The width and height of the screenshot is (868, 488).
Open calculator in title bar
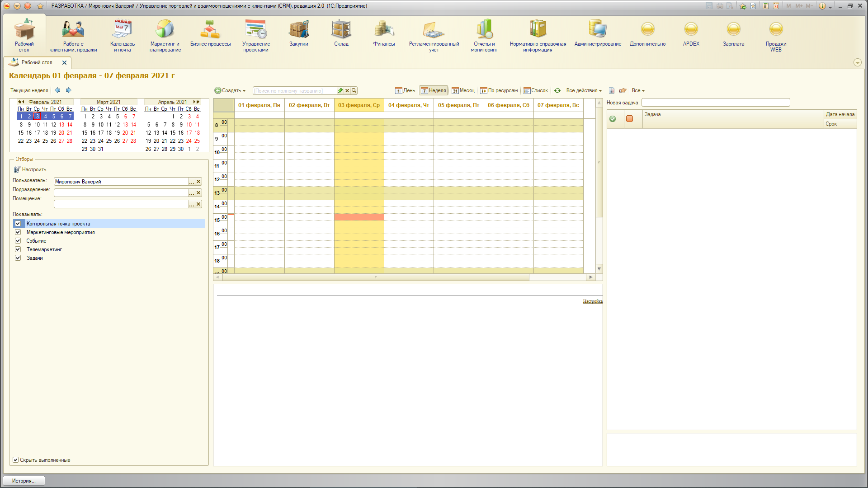[765, 6]
